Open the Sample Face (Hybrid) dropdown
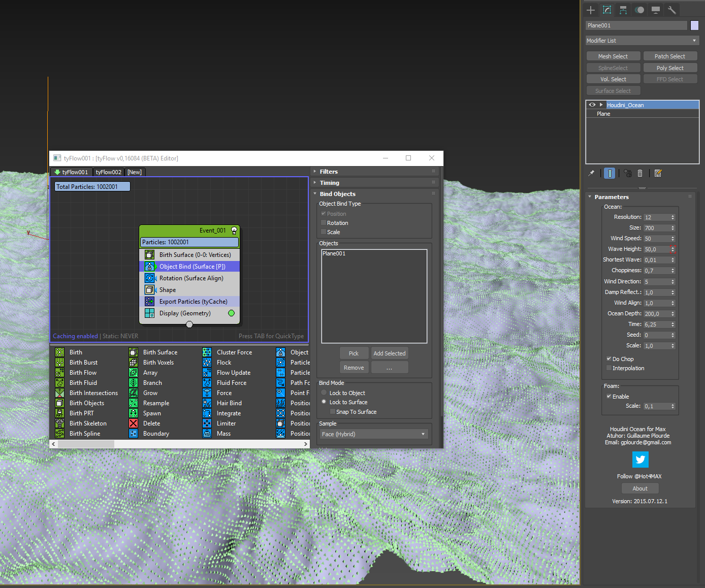This screenshot has width=705, height=588. coord(374,434)
